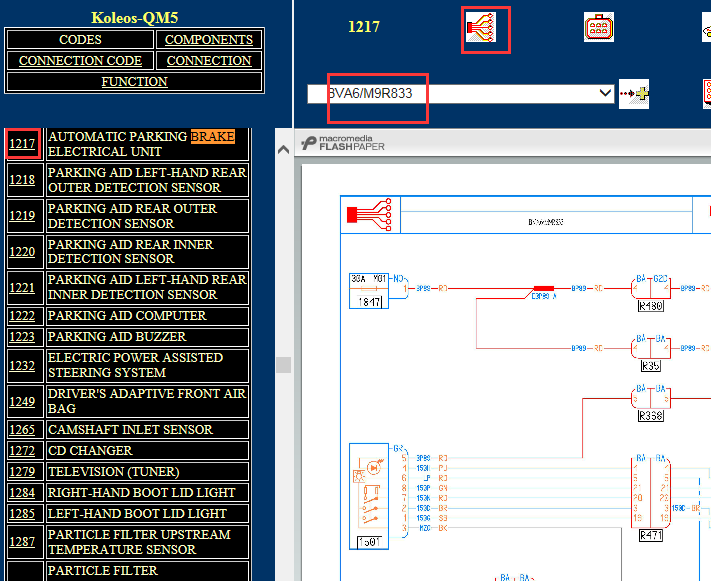The width and height of the screenshot is (711, 581).
Task: Click the scroll up arrow of list
Action: [283, 149]
